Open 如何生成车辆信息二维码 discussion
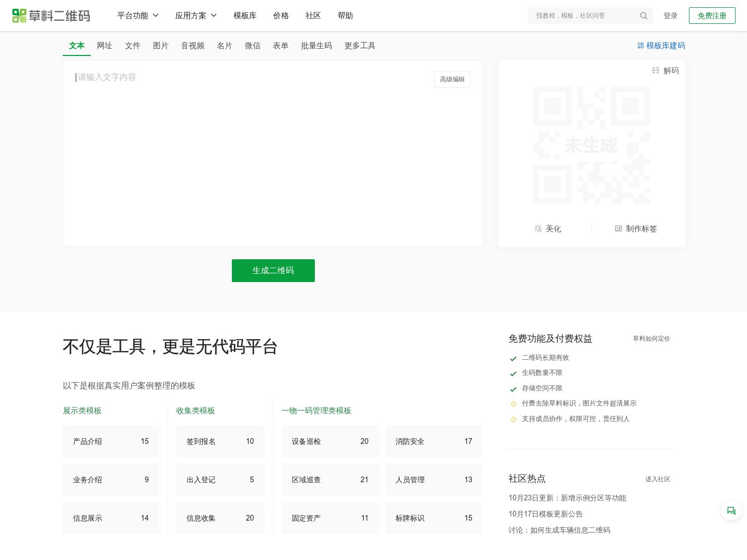This screenshot has width=747, height=560. [x=559, y=530]
